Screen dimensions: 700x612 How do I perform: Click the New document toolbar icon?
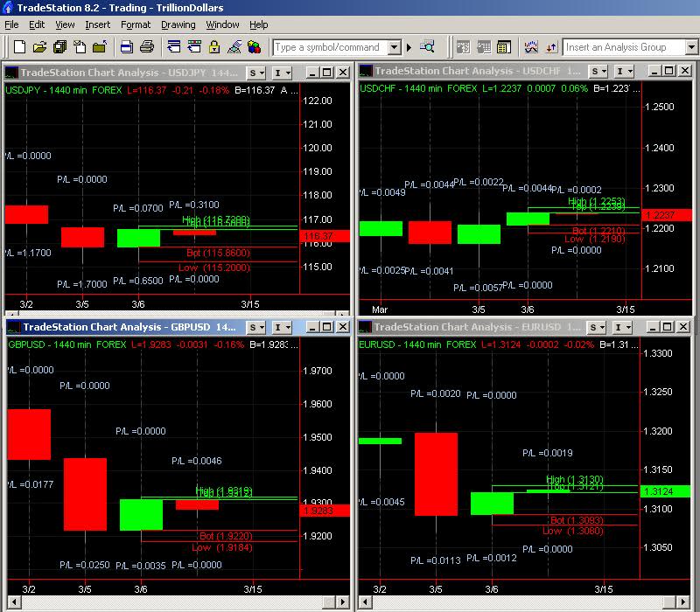pos(19,47)
